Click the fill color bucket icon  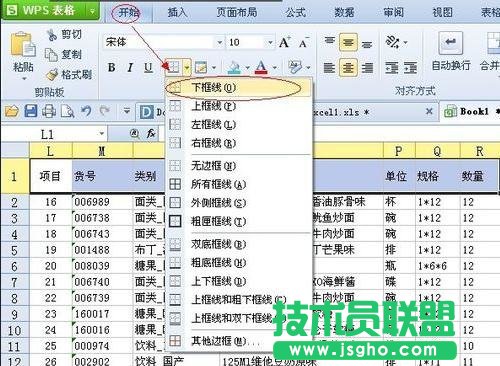tap(234, 68)
